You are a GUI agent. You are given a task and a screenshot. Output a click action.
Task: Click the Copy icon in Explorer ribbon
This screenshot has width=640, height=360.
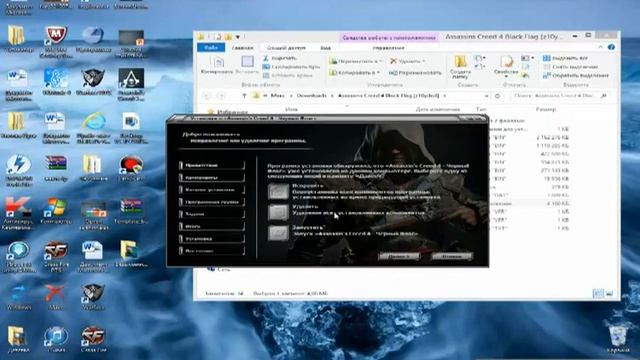tap(217, 62)
